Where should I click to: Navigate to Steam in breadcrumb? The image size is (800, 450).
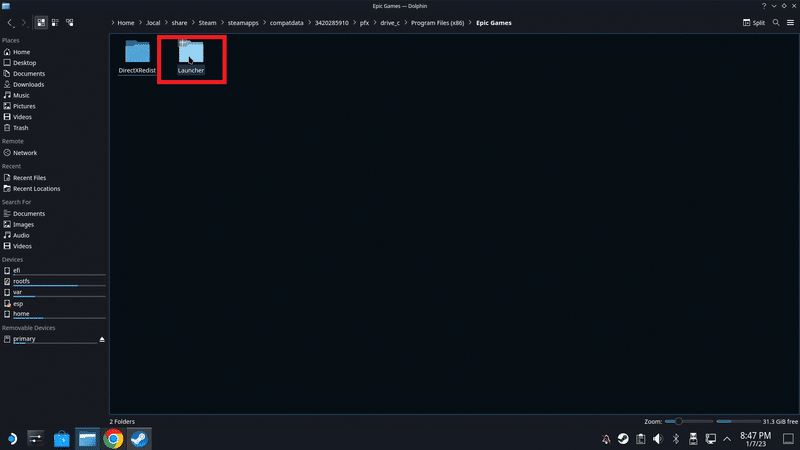click(207, 22)
